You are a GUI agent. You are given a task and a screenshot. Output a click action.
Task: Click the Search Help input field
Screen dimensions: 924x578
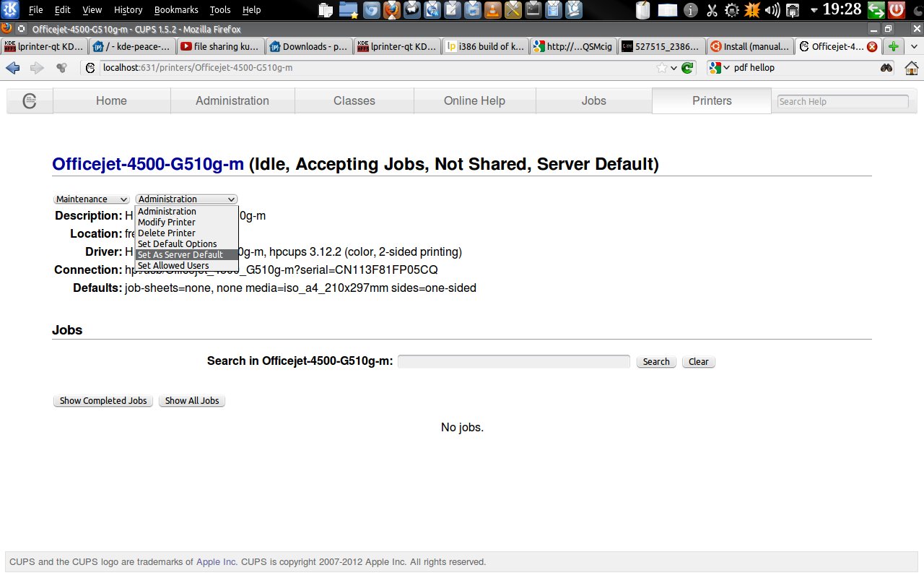tap(842, 102)
